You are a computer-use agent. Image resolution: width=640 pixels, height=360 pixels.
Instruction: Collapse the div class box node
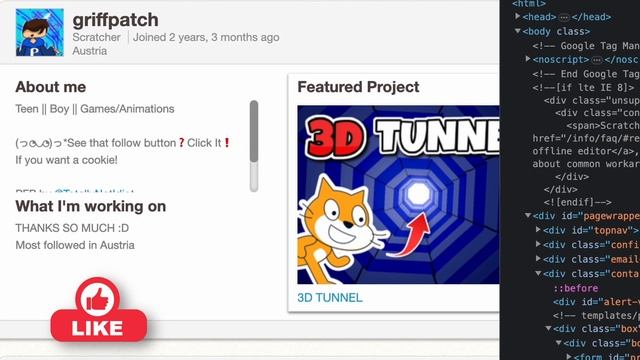tap(548, 328)
